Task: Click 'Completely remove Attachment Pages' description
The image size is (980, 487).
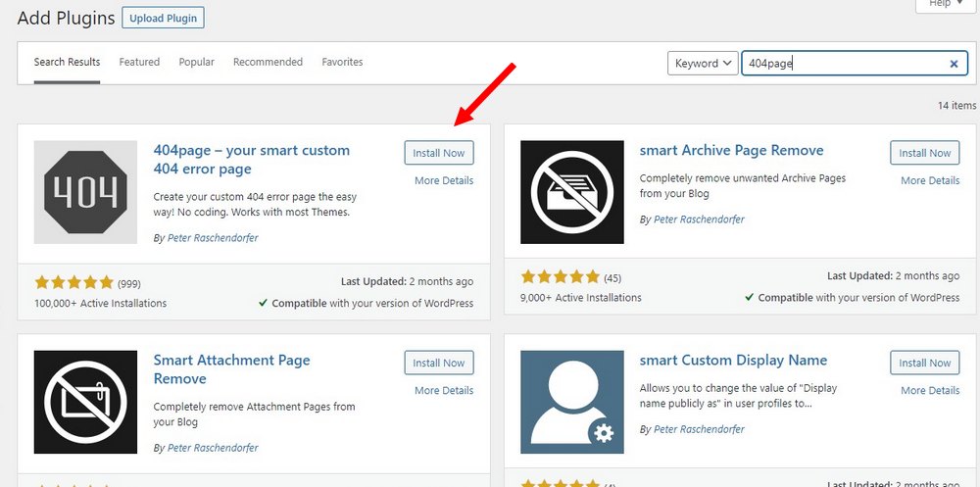Action: point(255,414)
